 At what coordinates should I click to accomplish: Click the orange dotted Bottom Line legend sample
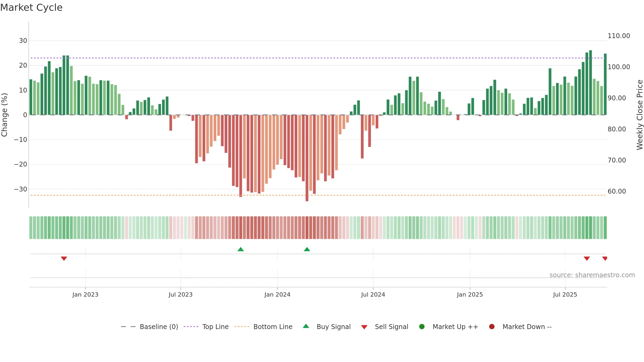point(242,327)
